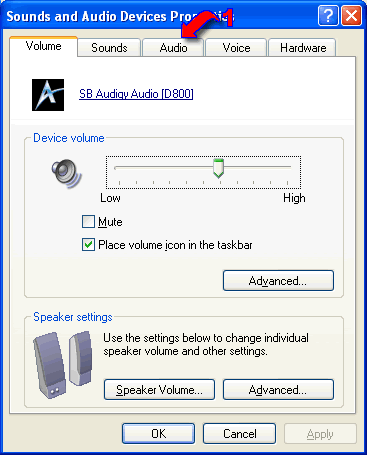Click the speaker icon in Device volume
This screenshot has height=455, width=367.
coord(66,173)
